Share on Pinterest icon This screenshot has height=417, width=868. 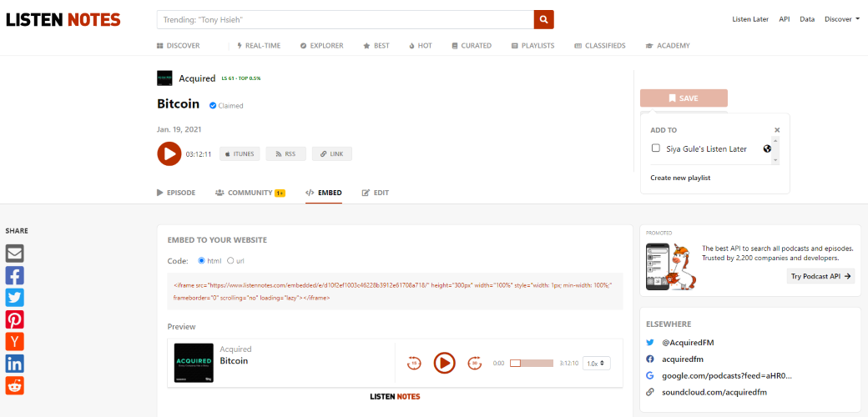click(15, 319)
